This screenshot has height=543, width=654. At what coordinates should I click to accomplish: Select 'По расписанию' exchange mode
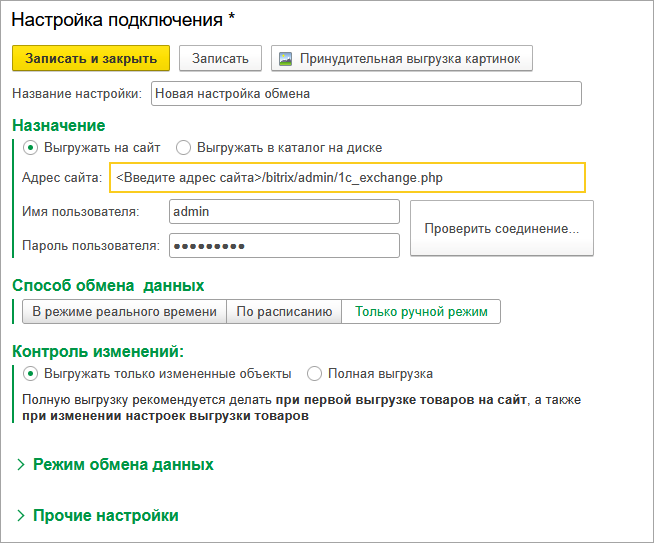[284, 311]
